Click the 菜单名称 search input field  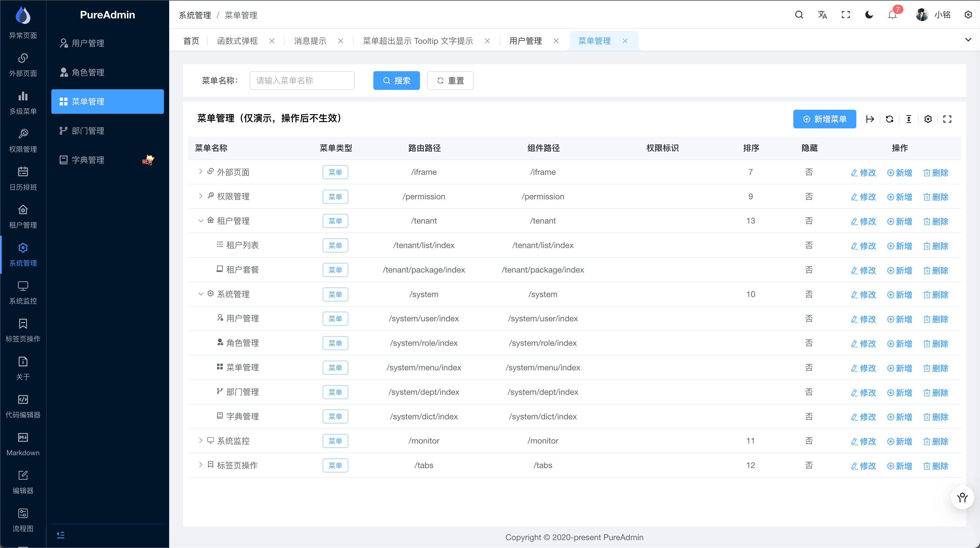[302, 81]
